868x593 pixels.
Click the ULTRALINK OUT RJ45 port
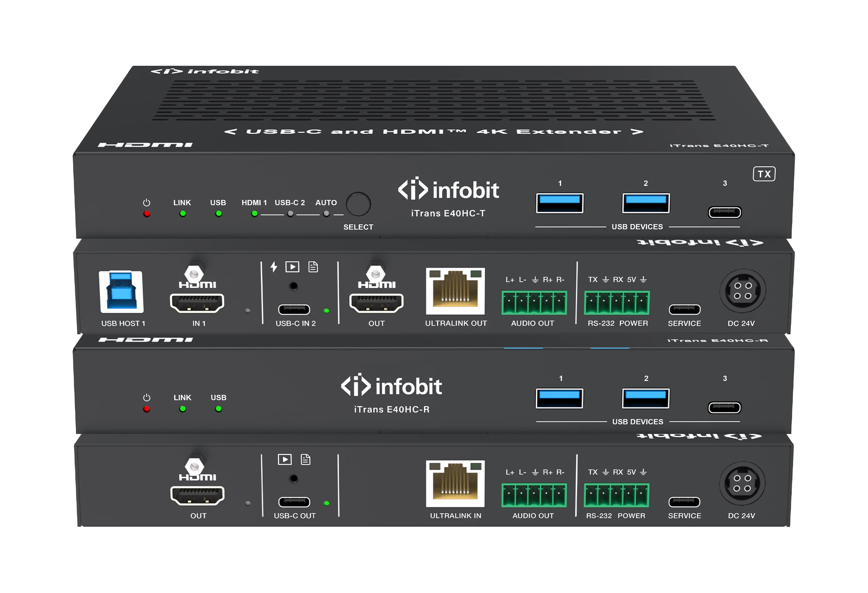[x=455, y=291]
